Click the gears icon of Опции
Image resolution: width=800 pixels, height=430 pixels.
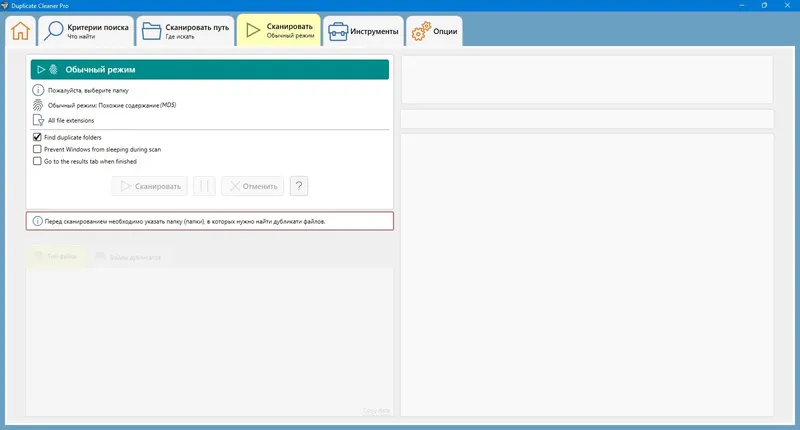(421, 31)
